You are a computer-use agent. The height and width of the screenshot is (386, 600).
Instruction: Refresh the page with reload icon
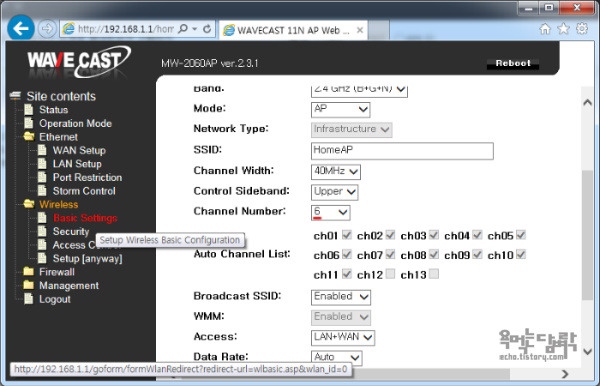coord(207,29)
